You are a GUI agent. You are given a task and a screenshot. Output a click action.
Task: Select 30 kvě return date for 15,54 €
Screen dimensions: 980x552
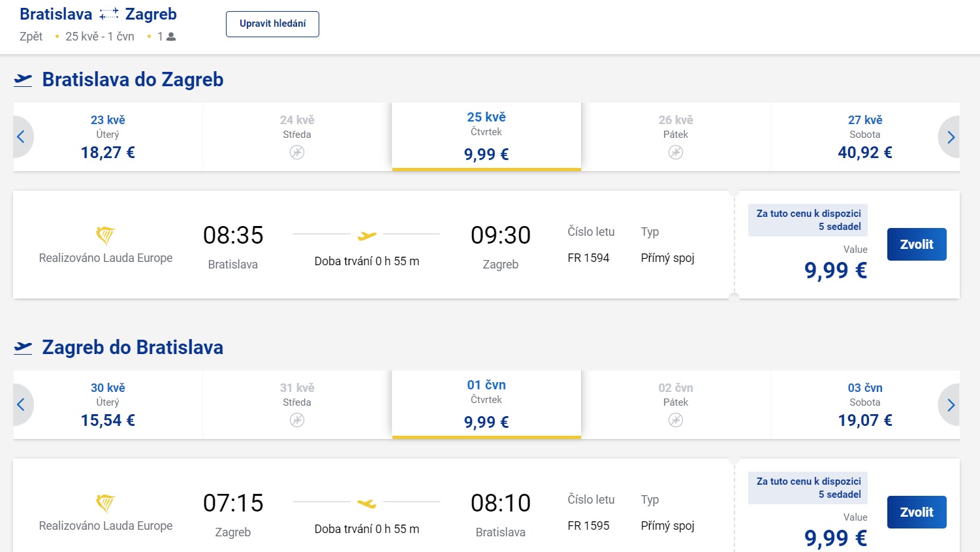[108, 405]
